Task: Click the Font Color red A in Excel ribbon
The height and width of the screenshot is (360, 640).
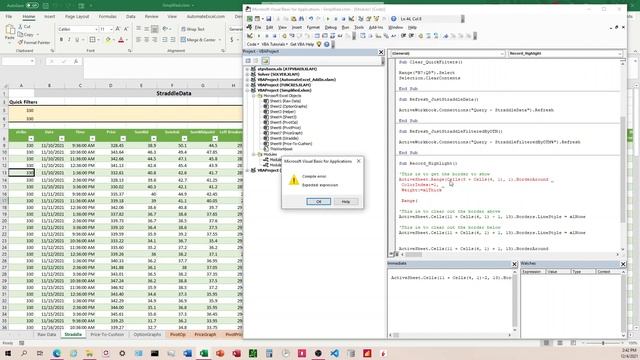Action: (121, 40)
